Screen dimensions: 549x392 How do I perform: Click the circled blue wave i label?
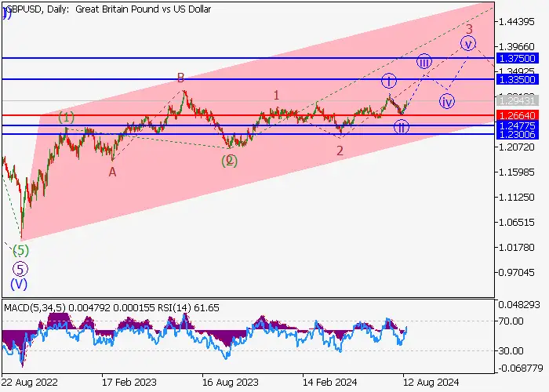click(389, 82)
